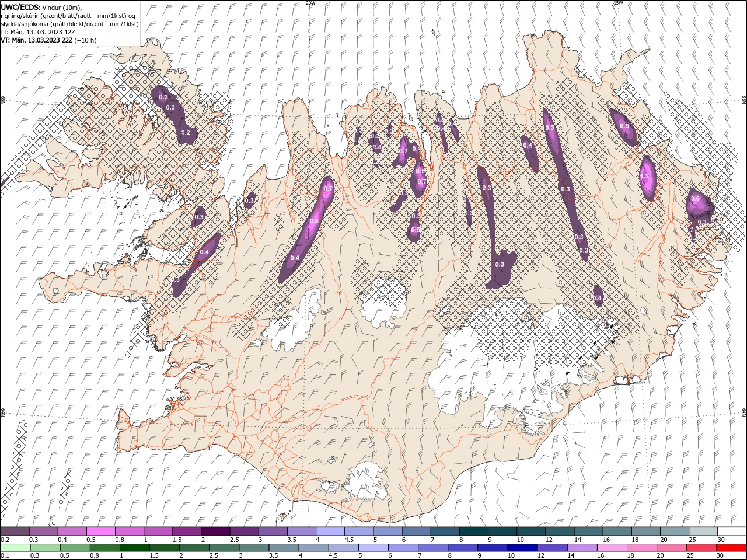Click the white Mýrdalsjökull glacier near the south coast
This screenshot has height=560, width=747.
coord(365,481)
